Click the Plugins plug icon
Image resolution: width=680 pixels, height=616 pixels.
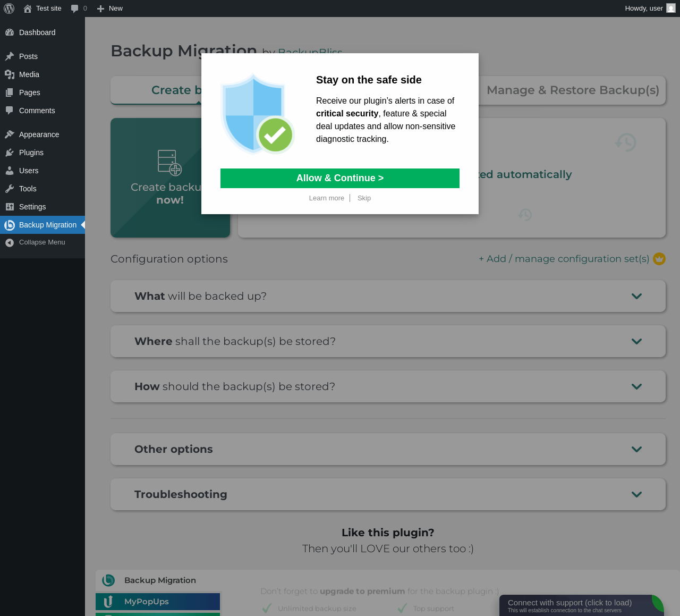click(x=10, y=153)
